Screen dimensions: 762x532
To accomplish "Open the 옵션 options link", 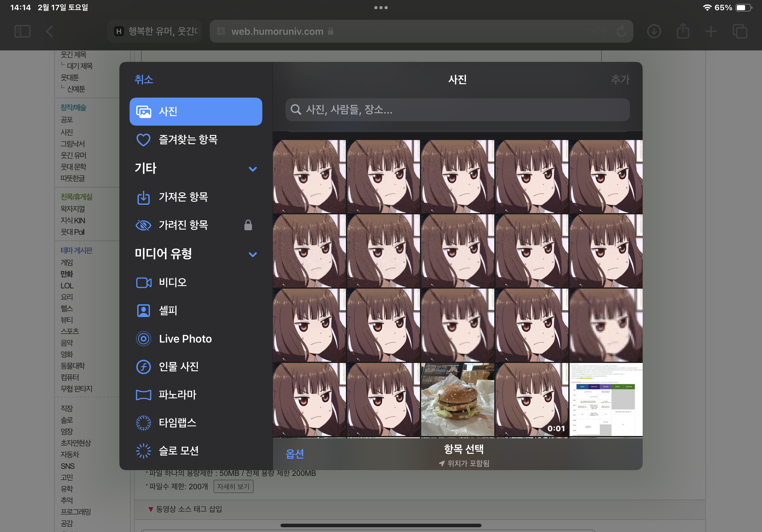I will [295, 454].
